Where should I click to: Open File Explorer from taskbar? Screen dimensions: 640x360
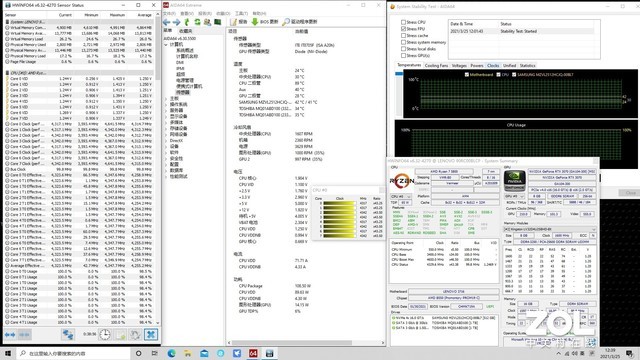coord(188,353)
